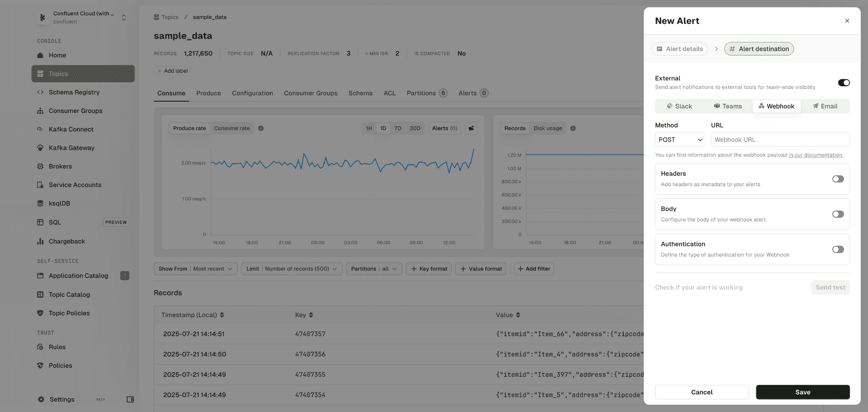Enable the Body configuration toggle

[x=838, y=214]
